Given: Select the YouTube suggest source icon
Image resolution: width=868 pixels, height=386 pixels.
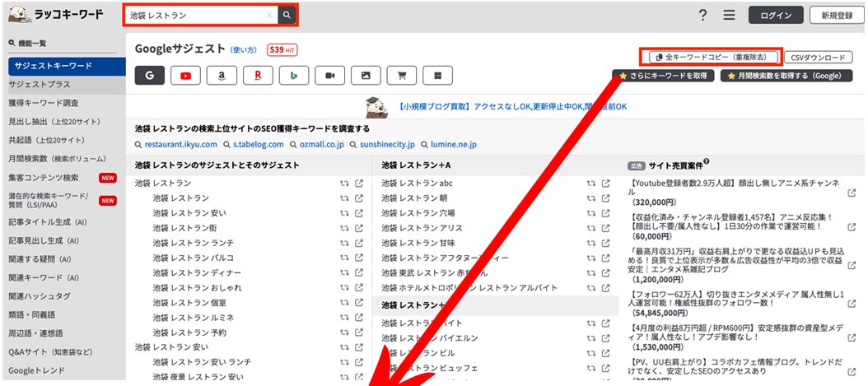Looking at the screenshot, I should [x=185, y=76].
